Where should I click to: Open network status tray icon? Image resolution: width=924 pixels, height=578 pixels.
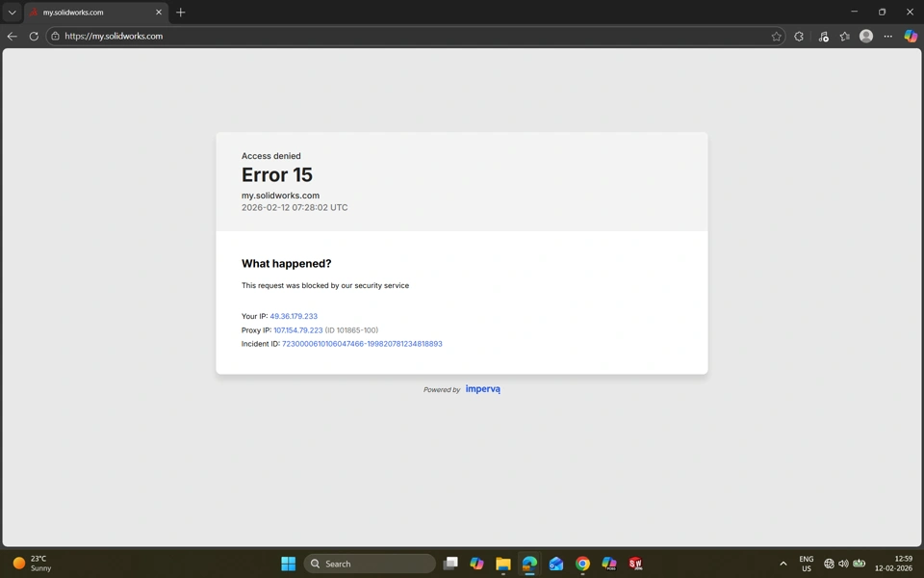coord(829,564)
